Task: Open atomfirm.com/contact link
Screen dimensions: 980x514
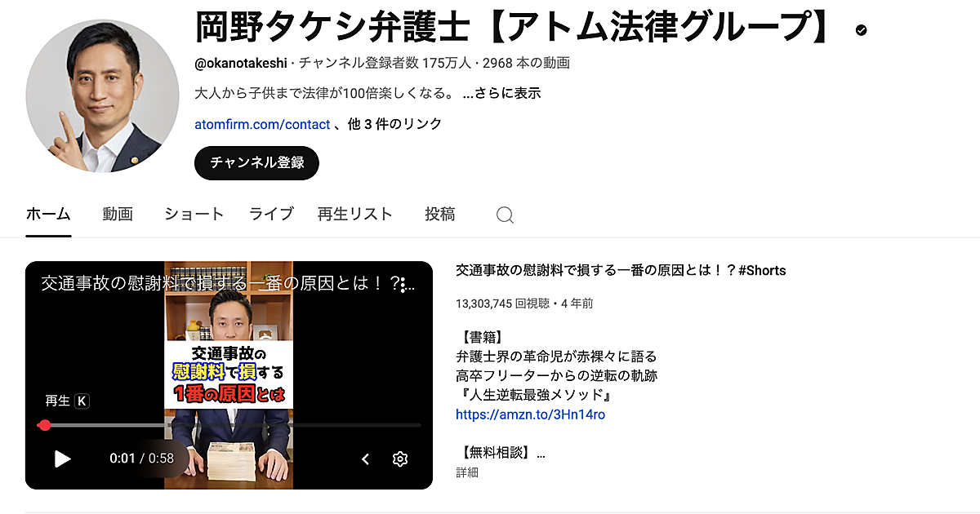Action: (x=262, y=124)
